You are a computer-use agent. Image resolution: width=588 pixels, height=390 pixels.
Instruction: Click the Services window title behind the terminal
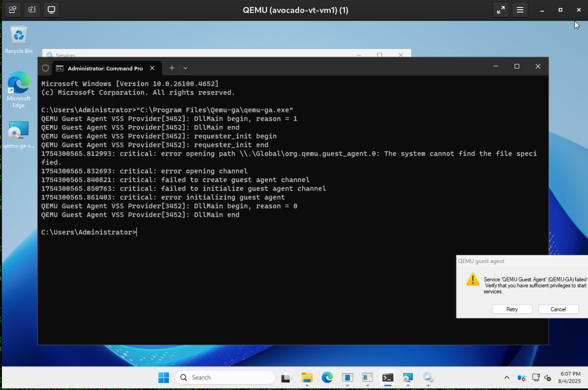pyautogui.click(x=66, y=56)
